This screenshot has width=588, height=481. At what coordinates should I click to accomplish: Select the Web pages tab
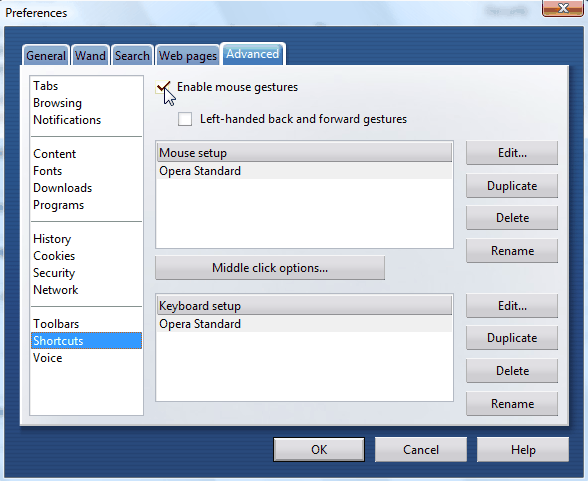click(x=188, y=56)
